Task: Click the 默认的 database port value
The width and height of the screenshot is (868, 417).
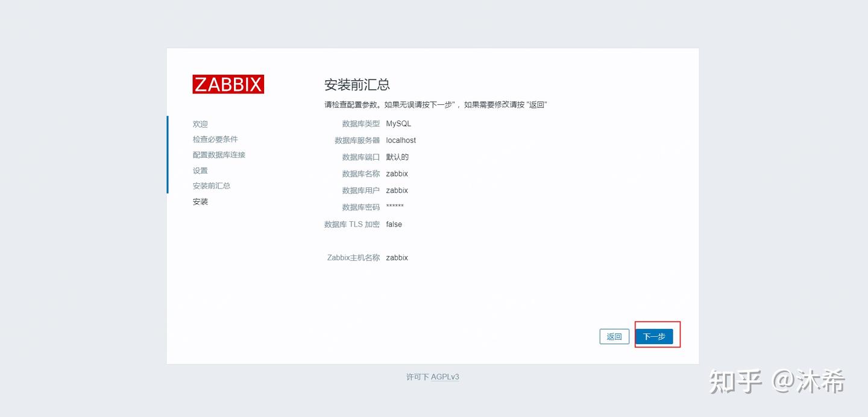Action: [398, 157]
